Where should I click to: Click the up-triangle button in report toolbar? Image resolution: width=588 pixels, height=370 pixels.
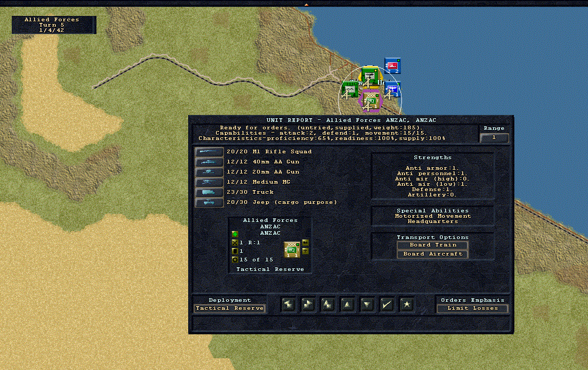point(347,305)
